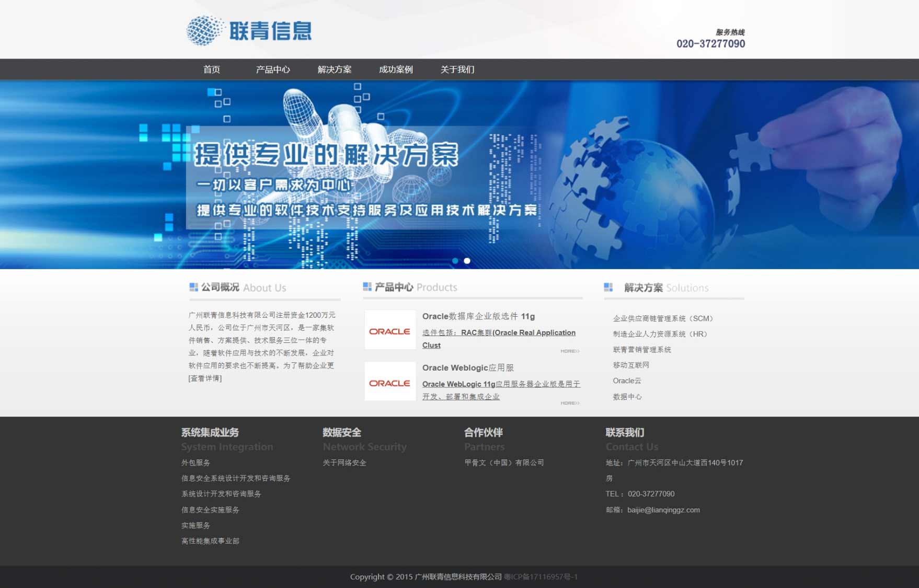
Task: Click the 公司概况 About Us section icon
Action: point(193,287)
